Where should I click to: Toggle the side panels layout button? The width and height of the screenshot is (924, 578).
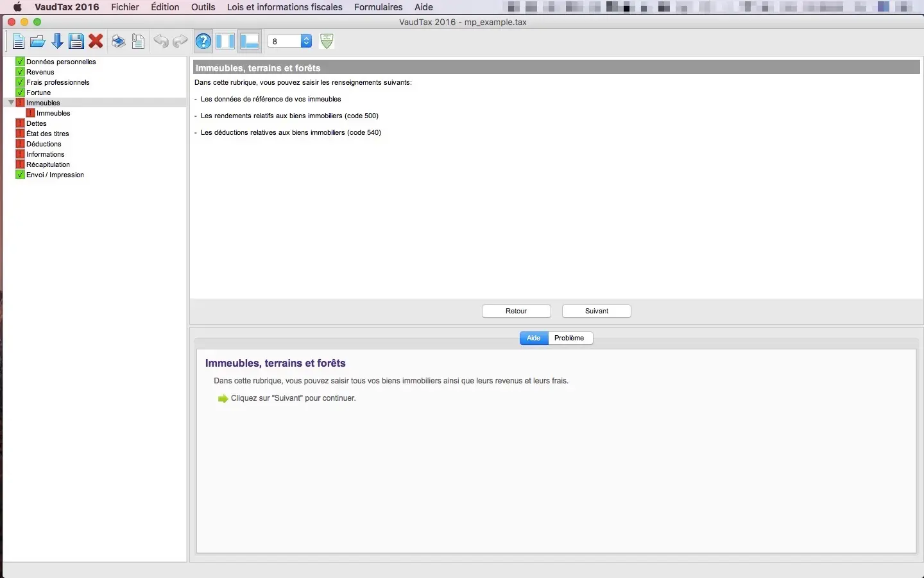pyautogui.click(x=225, y=42)
